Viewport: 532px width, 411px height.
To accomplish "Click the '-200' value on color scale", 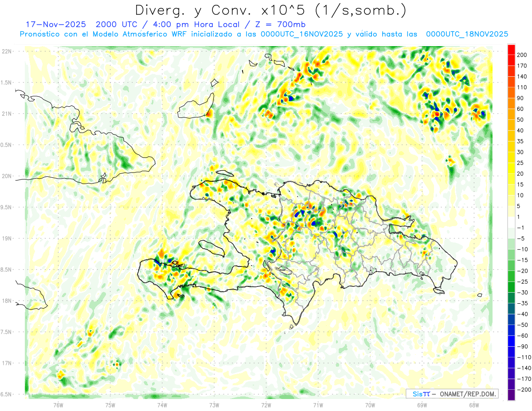I will 523,390.
